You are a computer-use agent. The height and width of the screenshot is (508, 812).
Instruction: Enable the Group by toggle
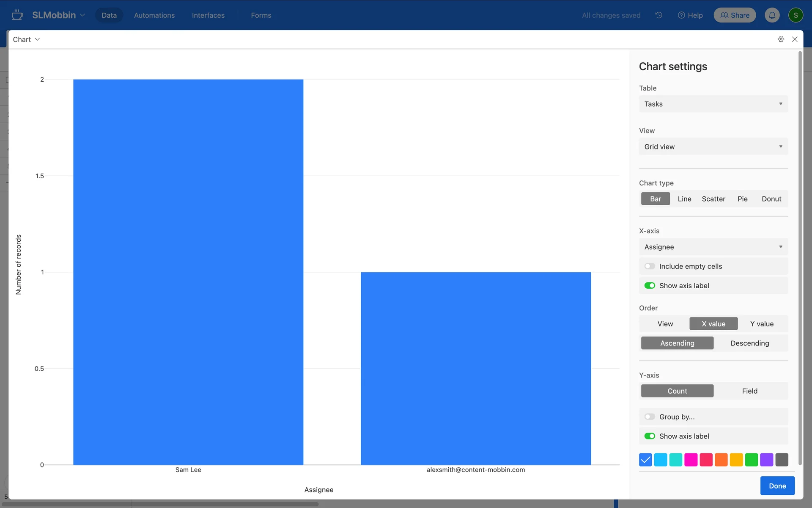coord(650,417)
